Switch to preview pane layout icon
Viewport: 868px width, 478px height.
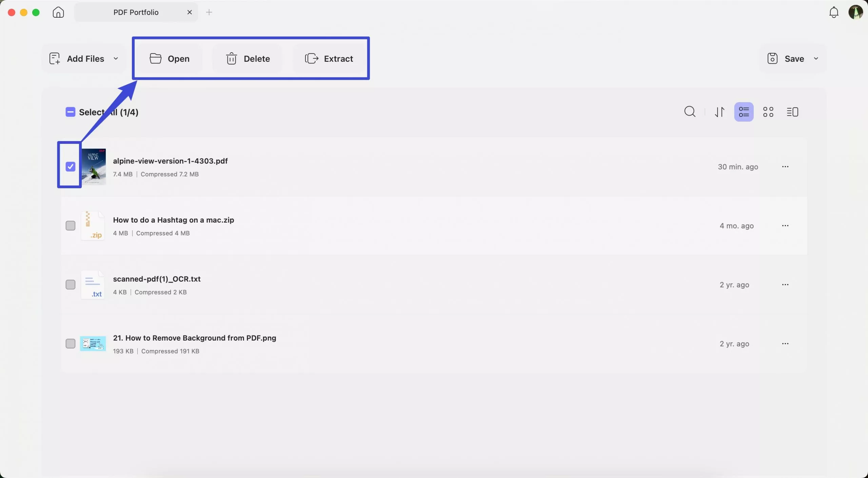click(792, 112)
